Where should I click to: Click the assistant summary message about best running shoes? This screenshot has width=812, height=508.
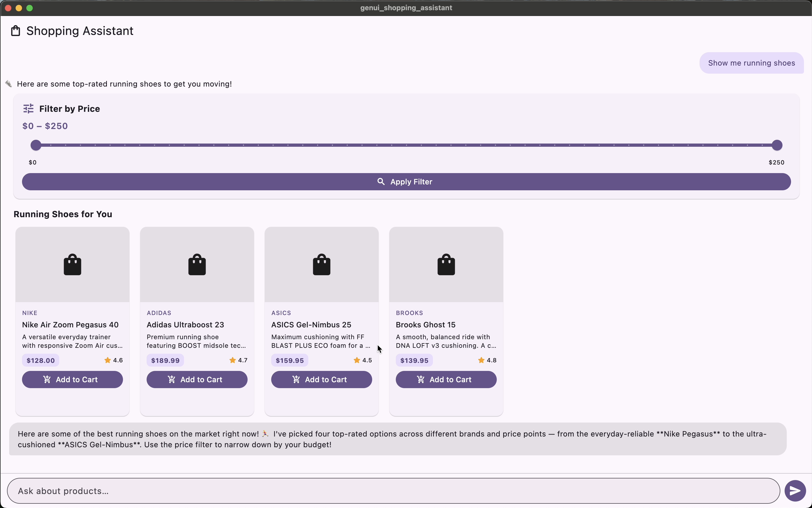pos(398,439)
